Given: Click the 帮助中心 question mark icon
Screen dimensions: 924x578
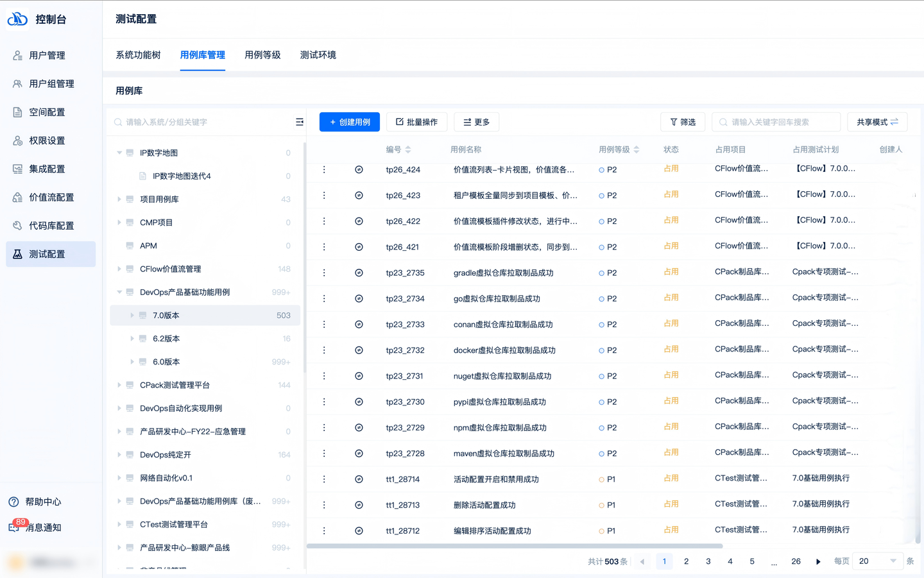Looking at the screenshot, I should click(x=13, y=502).
